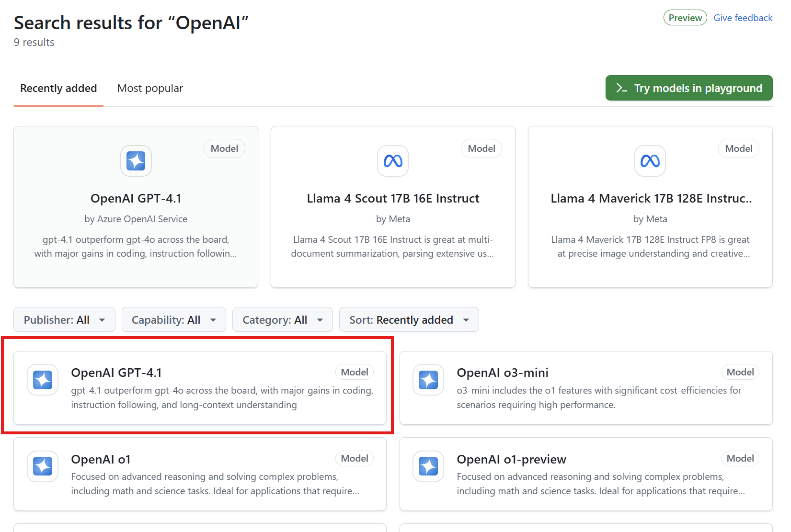Image resolution: width=791 pixels, height=532 pixels.
Task: Expand the Category: All filter dropdown
Action: (x=283, y=319)
